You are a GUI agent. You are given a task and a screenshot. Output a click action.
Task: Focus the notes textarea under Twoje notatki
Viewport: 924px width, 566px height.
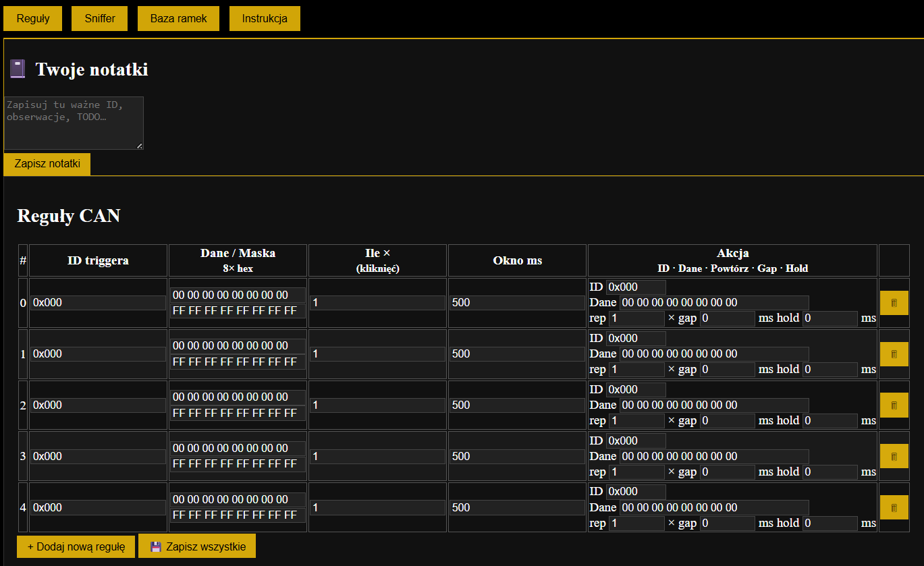pyautogui.click(x=74, y=123)
